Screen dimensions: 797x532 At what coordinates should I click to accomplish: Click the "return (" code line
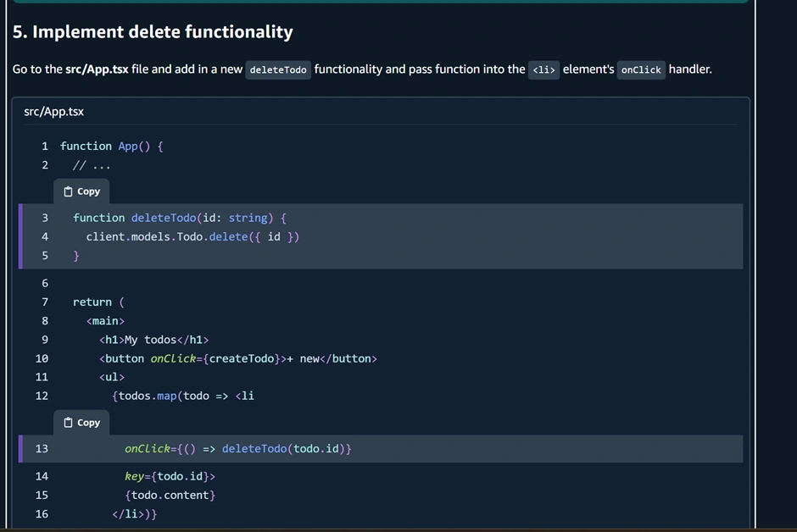point(98,302)
